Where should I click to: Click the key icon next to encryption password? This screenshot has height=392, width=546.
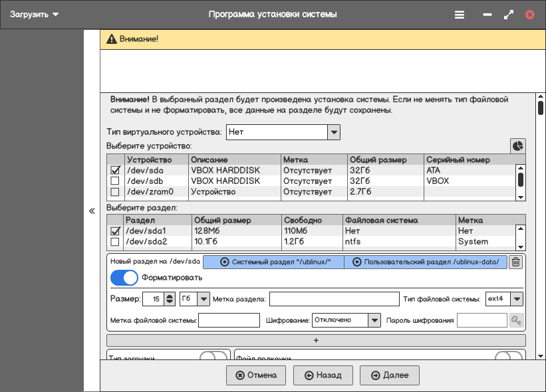[516, 320]
